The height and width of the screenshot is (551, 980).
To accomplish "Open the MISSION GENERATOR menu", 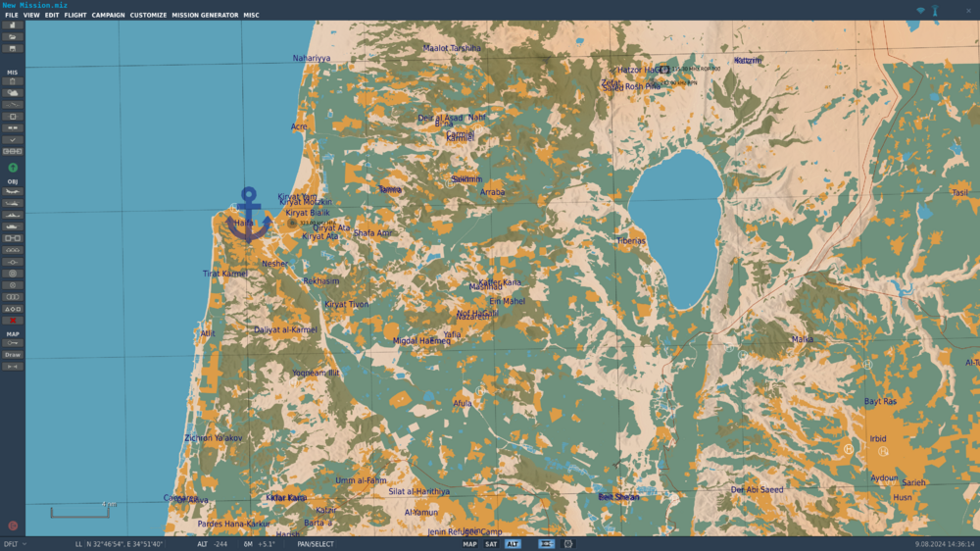I will pos(205,15).
